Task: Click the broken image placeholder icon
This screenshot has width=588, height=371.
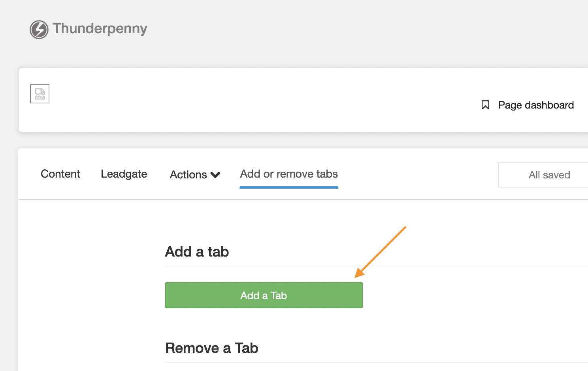Action: pyautogui.click(x=40, y=94)
